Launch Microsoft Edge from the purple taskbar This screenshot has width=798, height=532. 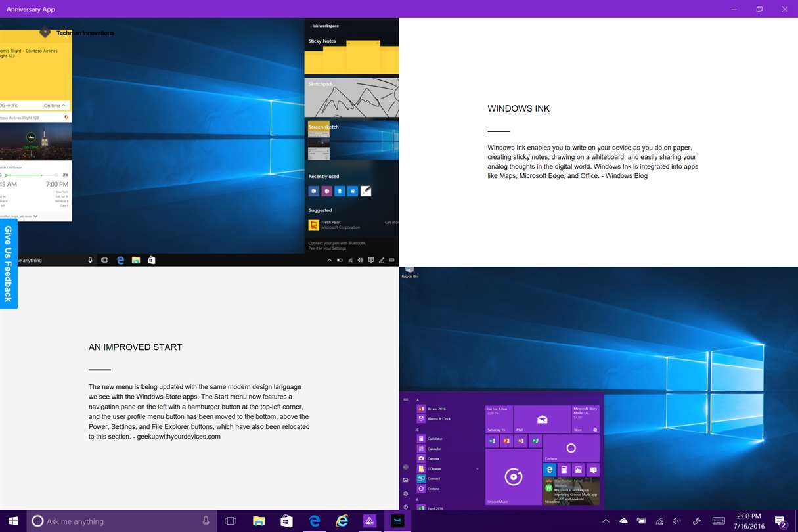(x=315, y=521)
